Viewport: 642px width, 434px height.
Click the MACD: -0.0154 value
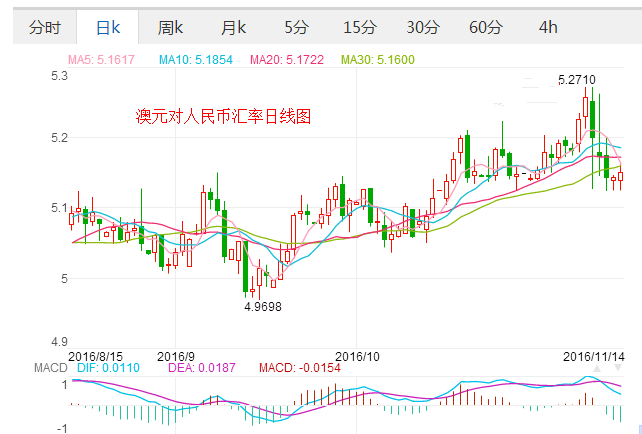tap(300, 368)
